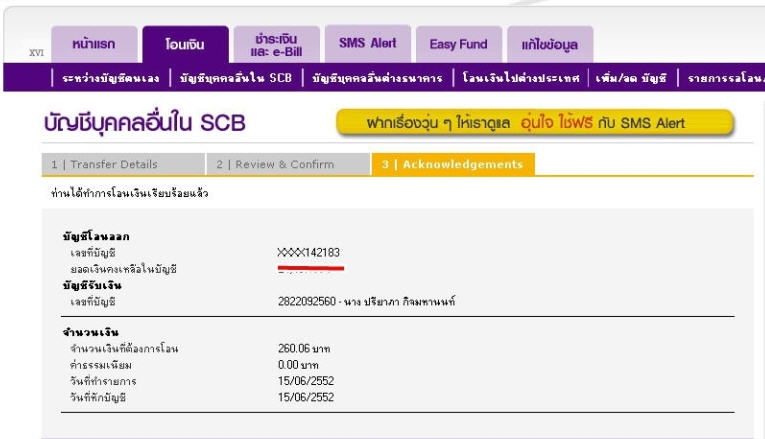The height and width of the screenshot is (439, 765).
Task: Go to the แก้ไขข้อมูล tab
Action: [x=550, y=44]
